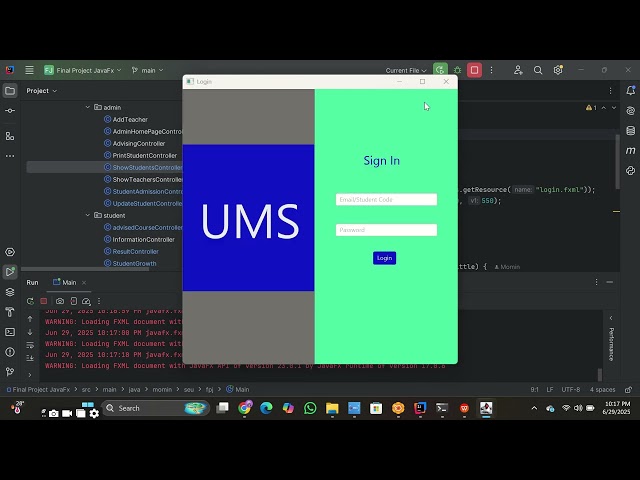Select the Main run tab
Viewport: 640px width, 480px height.
[64, 282]
